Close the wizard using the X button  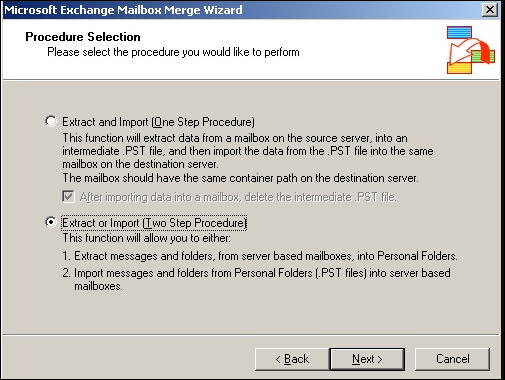click(x=490, y=9)
